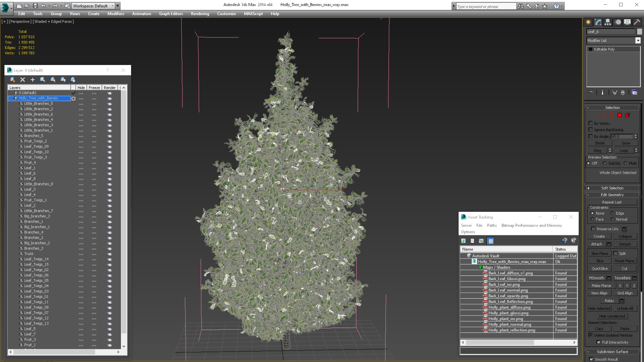The height and width of the screenshot is (362, 644).
Task: Click Create New Layer icon
Action: (12, 80)
